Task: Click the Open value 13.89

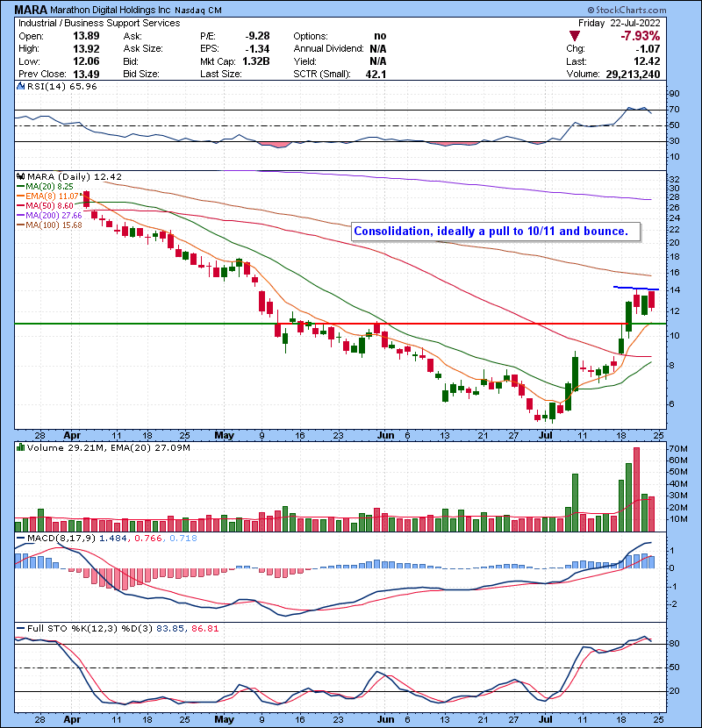Action: pyautogui.click(x=86, y=36)
